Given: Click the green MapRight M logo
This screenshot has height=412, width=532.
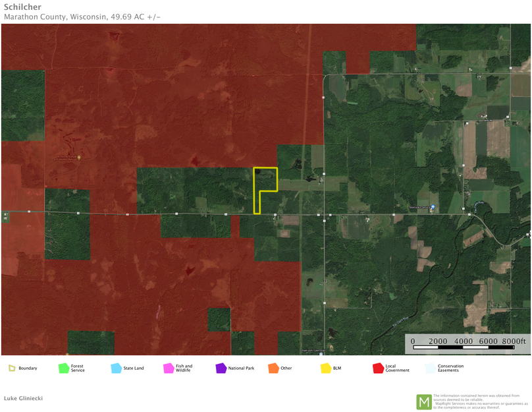Looking at the screenshot, I should point(424,401).
